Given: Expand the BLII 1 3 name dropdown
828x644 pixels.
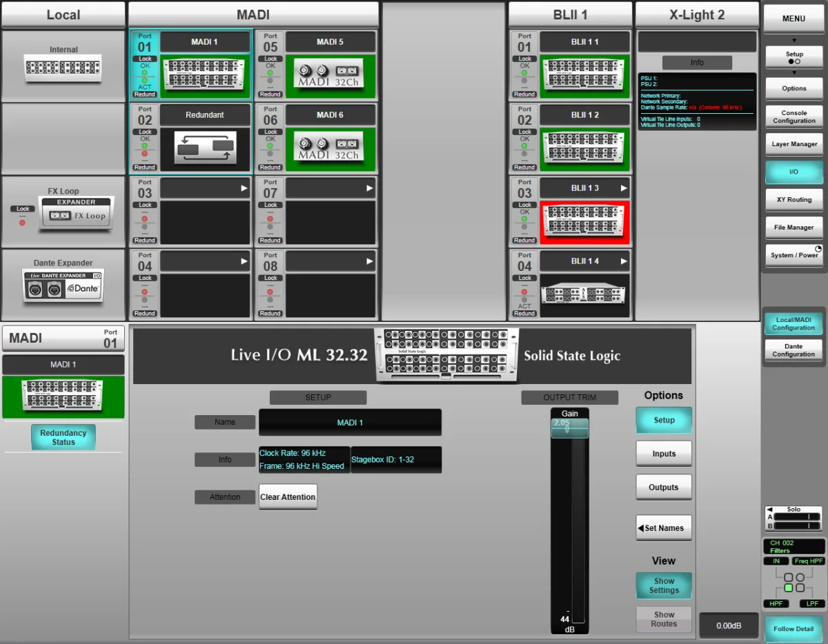Looking at the screenshot, I should [624, 188].
